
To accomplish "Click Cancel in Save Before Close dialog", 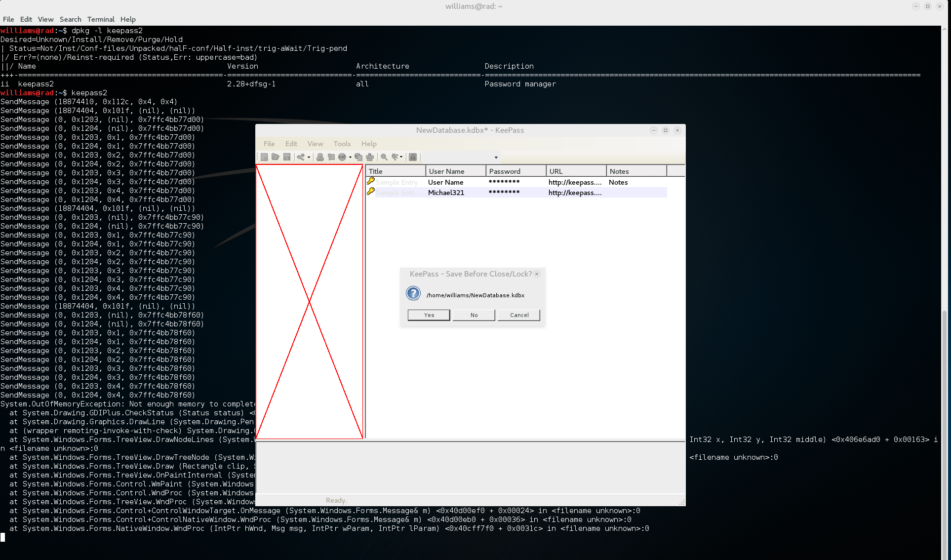I will click(519, 315).
